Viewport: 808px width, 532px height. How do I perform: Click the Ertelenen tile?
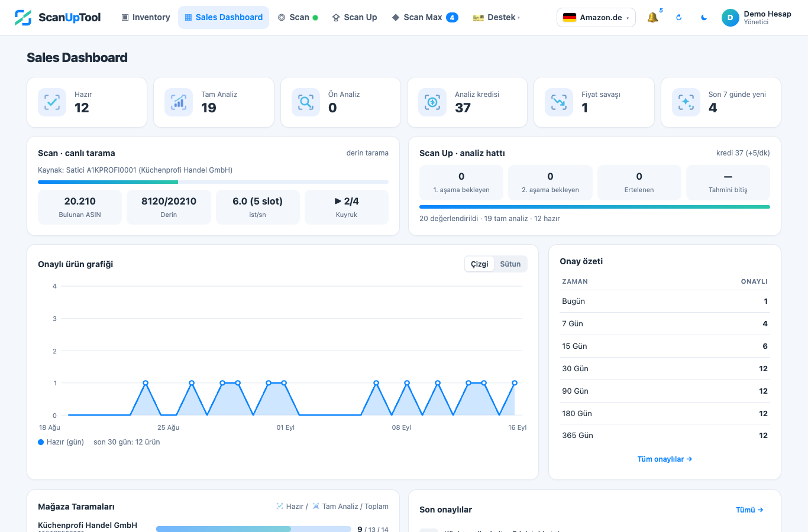click(x=639, y=182)
